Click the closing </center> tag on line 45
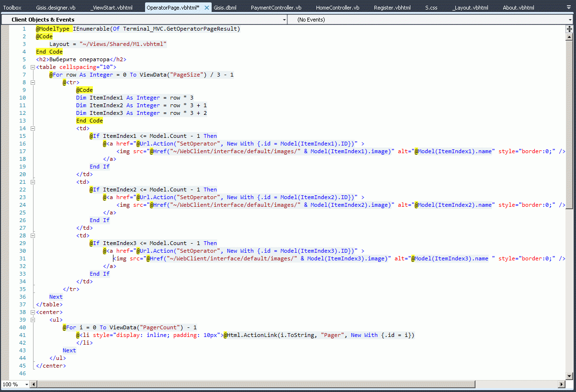The image size is (576, 392). point(51,366)
